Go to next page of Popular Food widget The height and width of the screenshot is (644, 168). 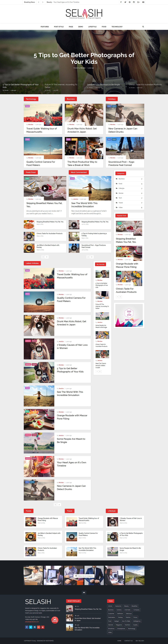pyautogui.click(x=120, y=297)
